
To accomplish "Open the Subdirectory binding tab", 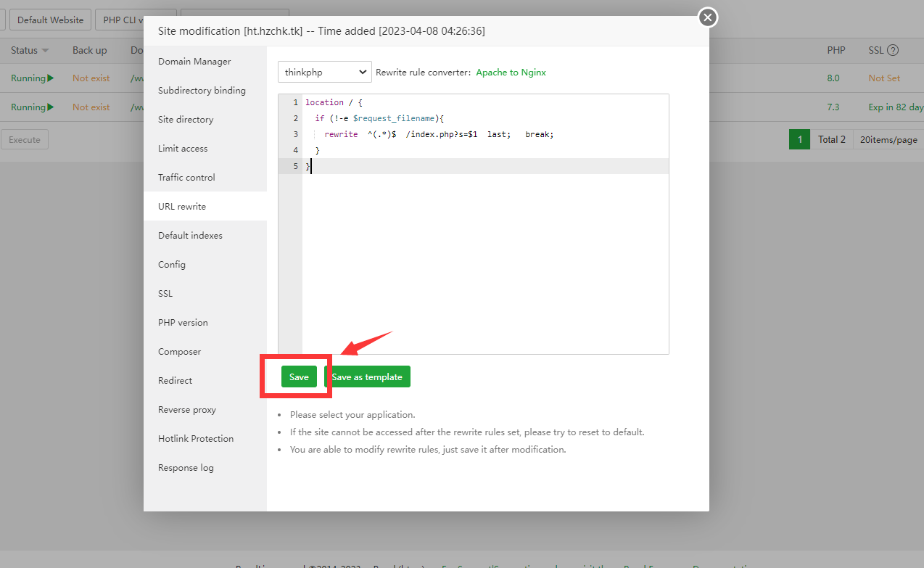I will [202, 91].
